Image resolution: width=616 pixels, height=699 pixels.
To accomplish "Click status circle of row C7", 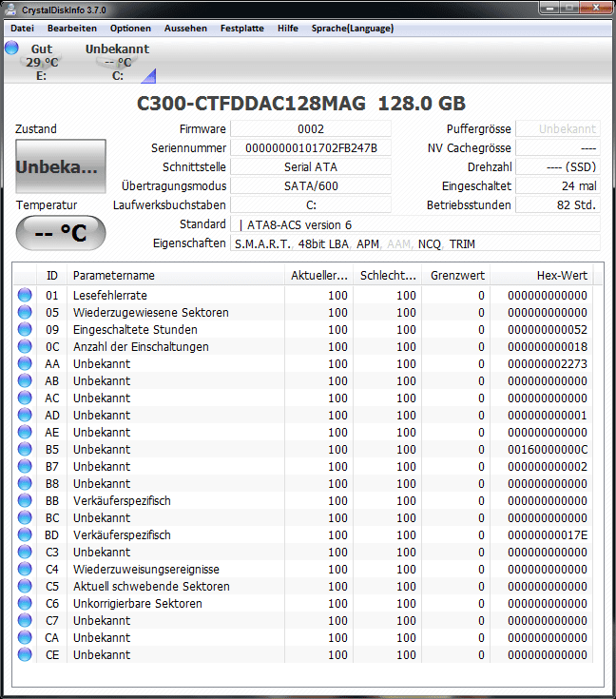I will pyautogui.click(x=25, y=620).
